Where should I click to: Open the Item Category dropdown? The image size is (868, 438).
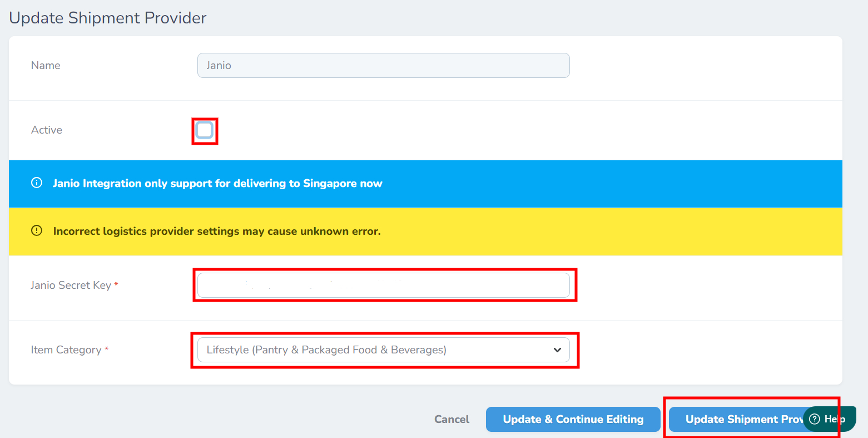(x=383, y=350)
